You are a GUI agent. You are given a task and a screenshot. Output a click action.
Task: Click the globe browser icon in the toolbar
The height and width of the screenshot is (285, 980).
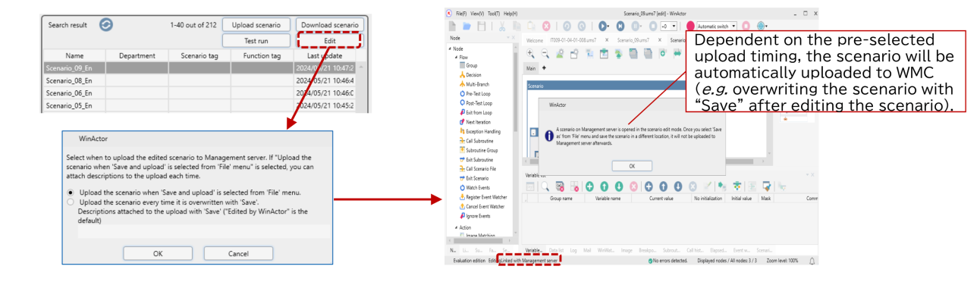[x=762, y=26]
